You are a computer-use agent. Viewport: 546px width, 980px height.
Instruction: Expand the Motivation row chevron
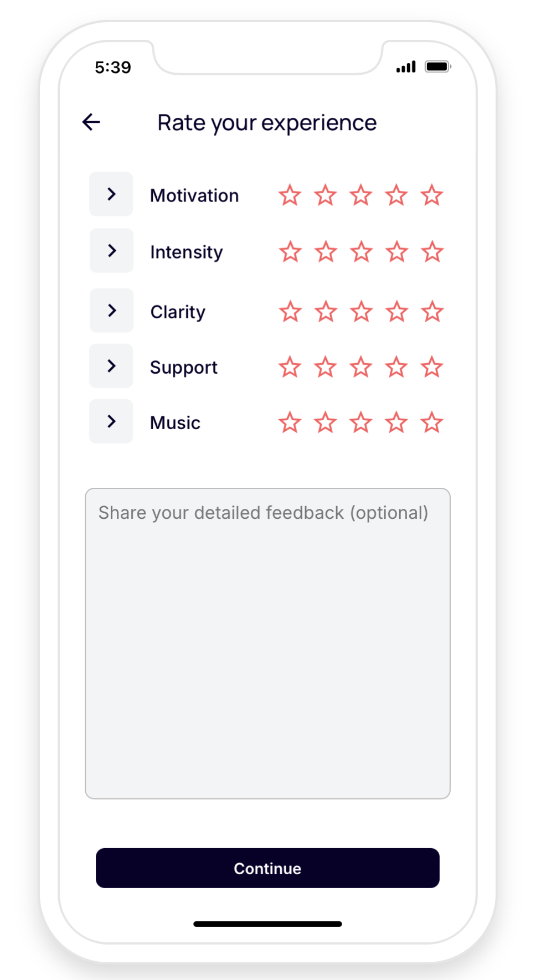tap(111, 194)
